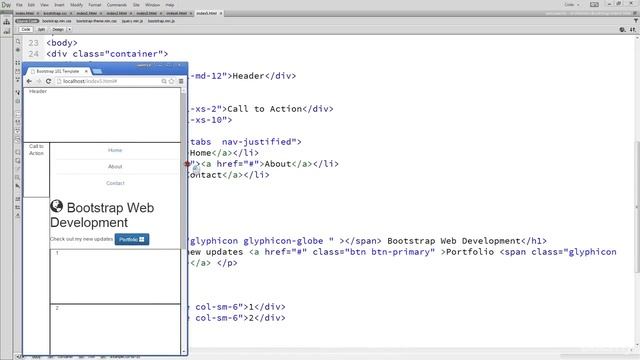Select Source Code in related files bar
Image resolution: width=640 pixels, height=360 pixels.
27,21
